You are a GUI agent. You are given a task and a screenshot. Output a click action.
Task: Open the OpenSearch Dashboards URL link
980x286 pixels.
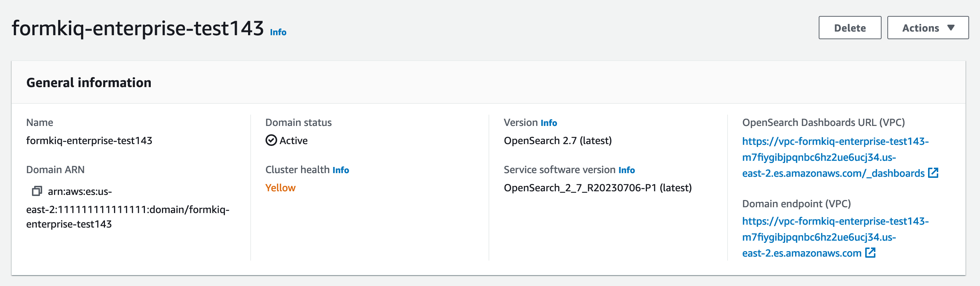tap(840, 157)
